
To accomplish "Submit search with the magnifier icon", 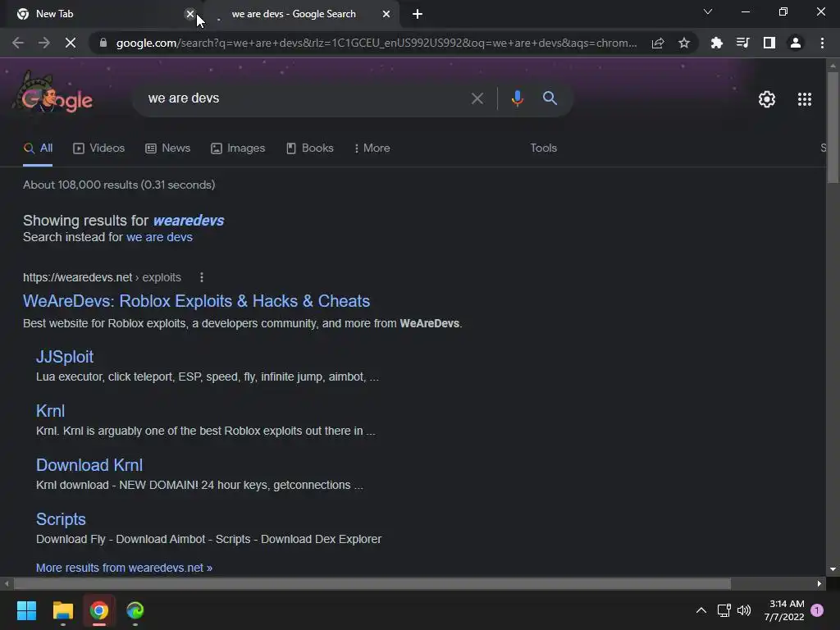I will pos(550,98).
